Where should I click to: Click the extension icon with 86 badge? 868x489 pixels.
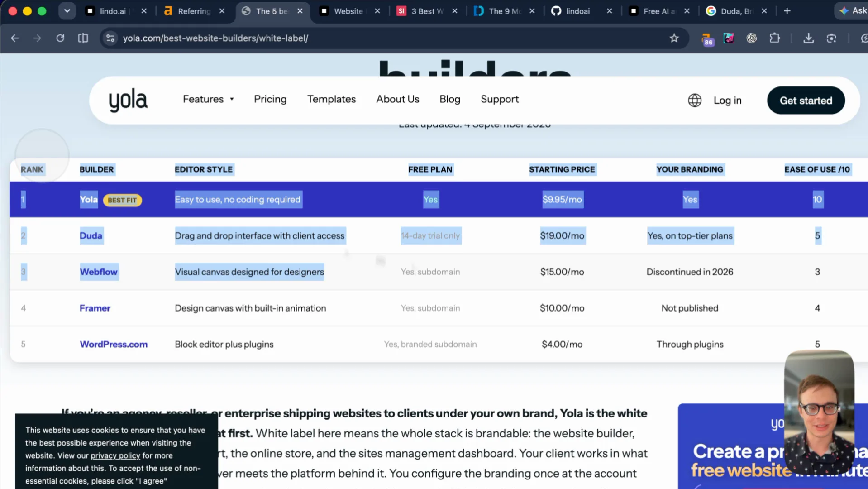tap(707, 39)
